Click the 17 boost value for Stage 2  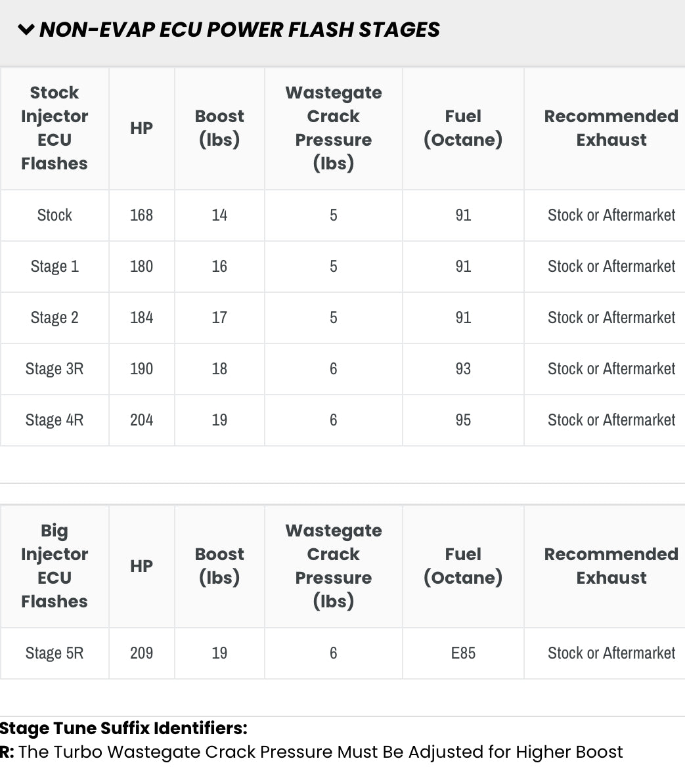tap(219, 318)
